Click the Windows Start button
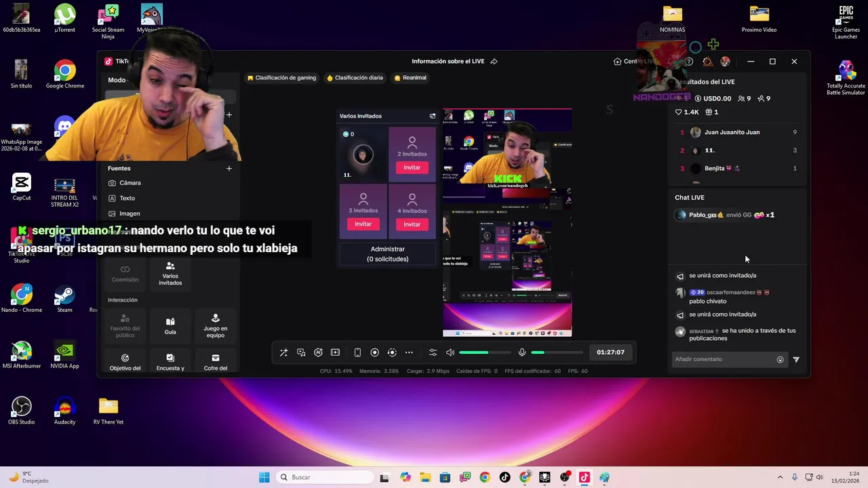Image resolution: width=868 pixels, height=488 pixels. (x=264, y=477)
